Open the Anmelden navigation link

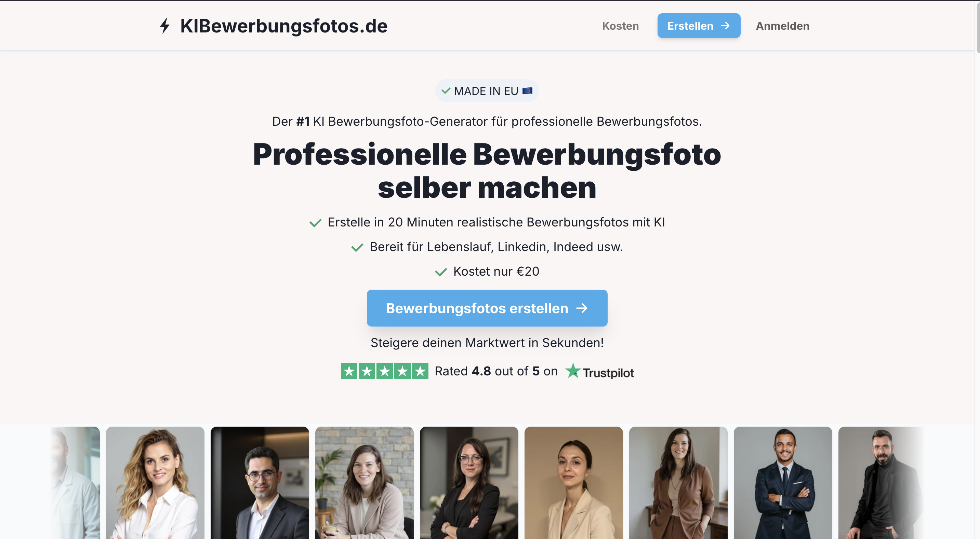point(782,26)
